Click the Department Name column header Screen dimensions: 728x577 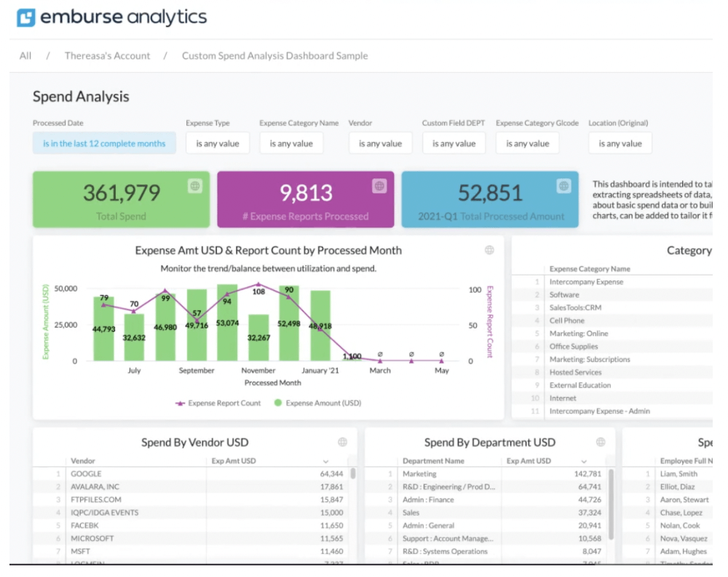[x=433, y=461]
